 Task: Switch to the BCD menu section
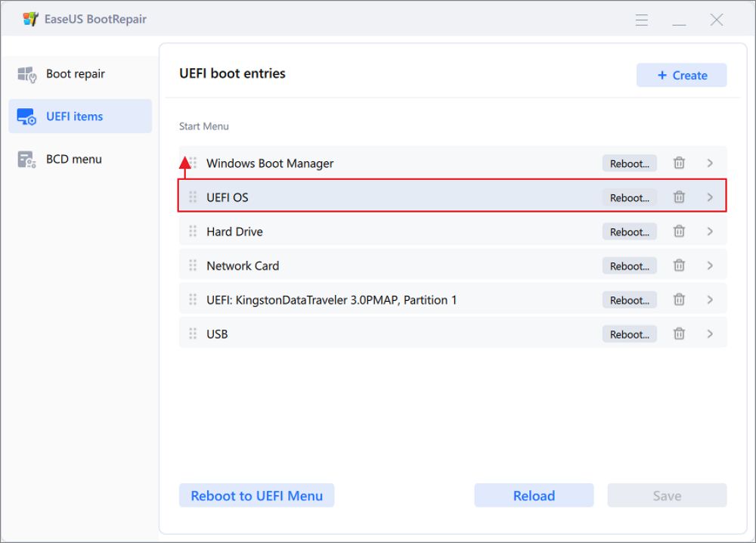coord(73,160)
